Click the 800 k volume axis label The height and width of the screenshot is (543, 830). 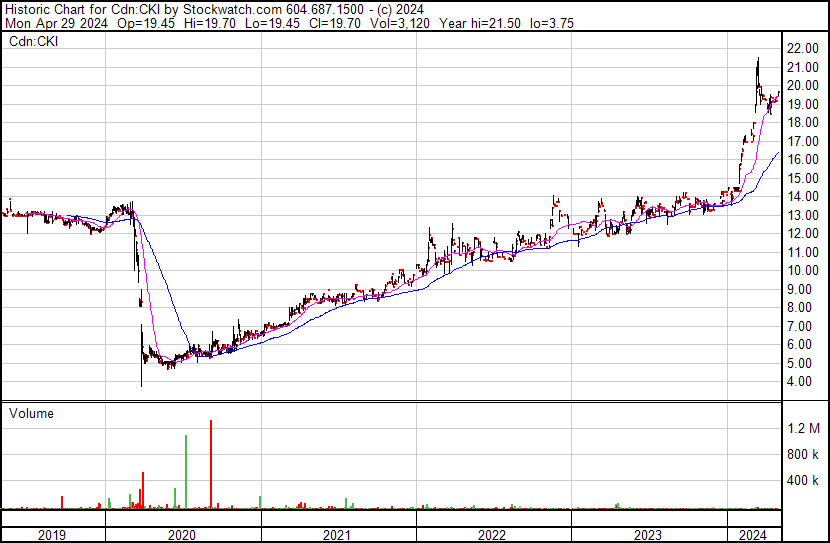[x=803, y=454]
